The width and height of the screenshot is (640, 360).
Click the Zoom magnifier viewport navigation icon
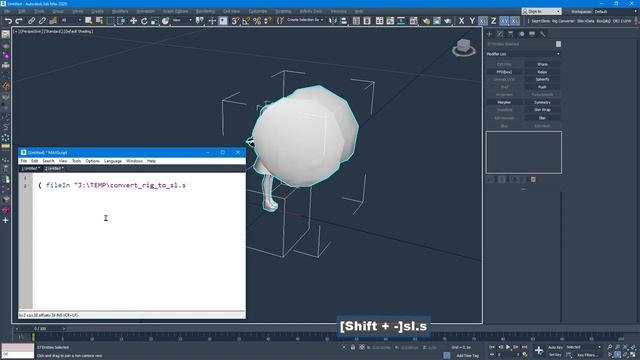[x=609, y=347]
